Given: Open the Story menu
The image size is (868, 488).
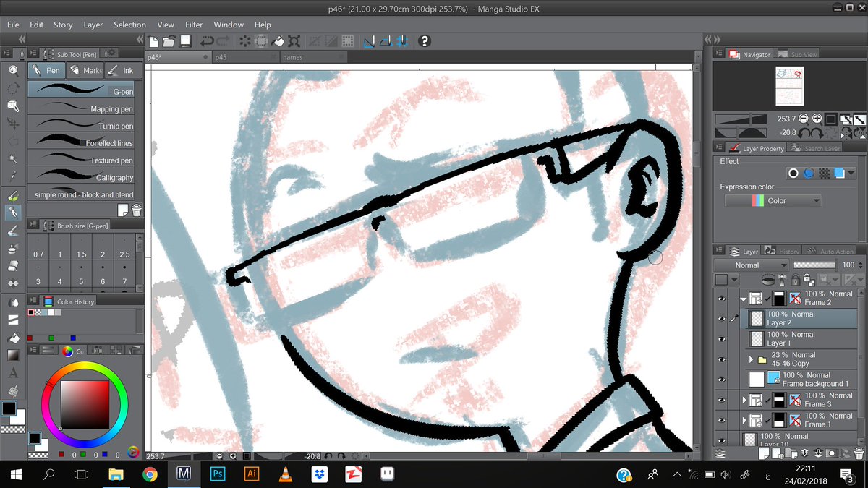Looking at the screenshot, I should click(63, 25).
